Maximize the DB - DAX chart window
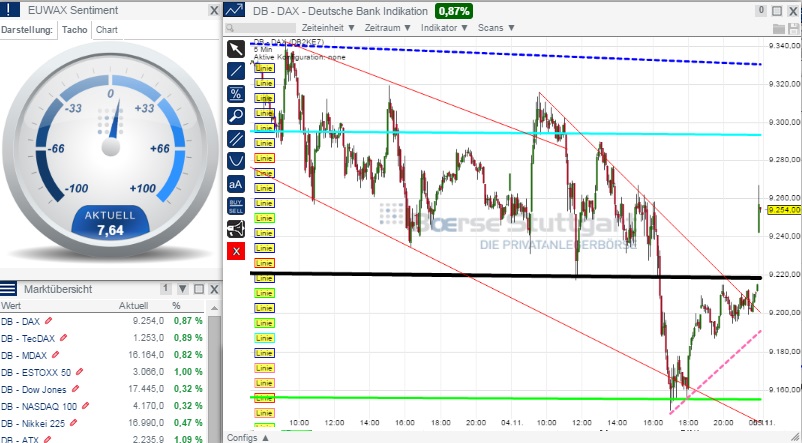802x443 pixels. pyautogui.click(x=777, y=11)
